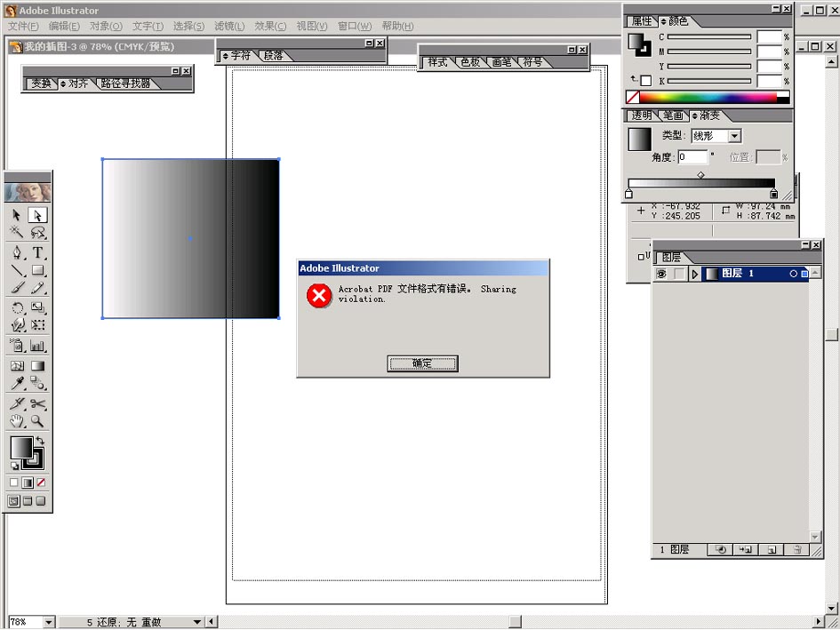This screenshot has width=840, height=630.
Task: Reset to default fill and stroke
Action: point(14,467)
